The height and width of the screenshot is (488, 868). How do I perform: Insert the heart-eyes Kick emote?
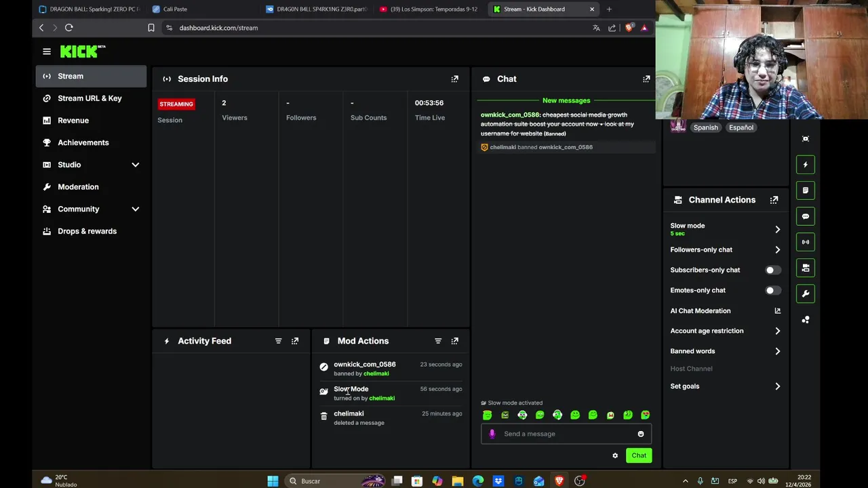click(645, 415)
